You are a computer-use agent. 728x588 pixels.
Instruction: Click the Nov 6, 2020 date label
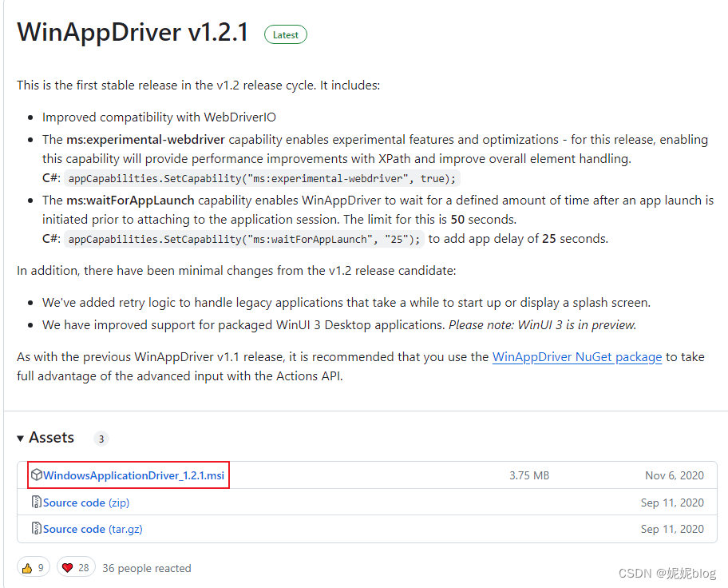click(x=675, y=475)
